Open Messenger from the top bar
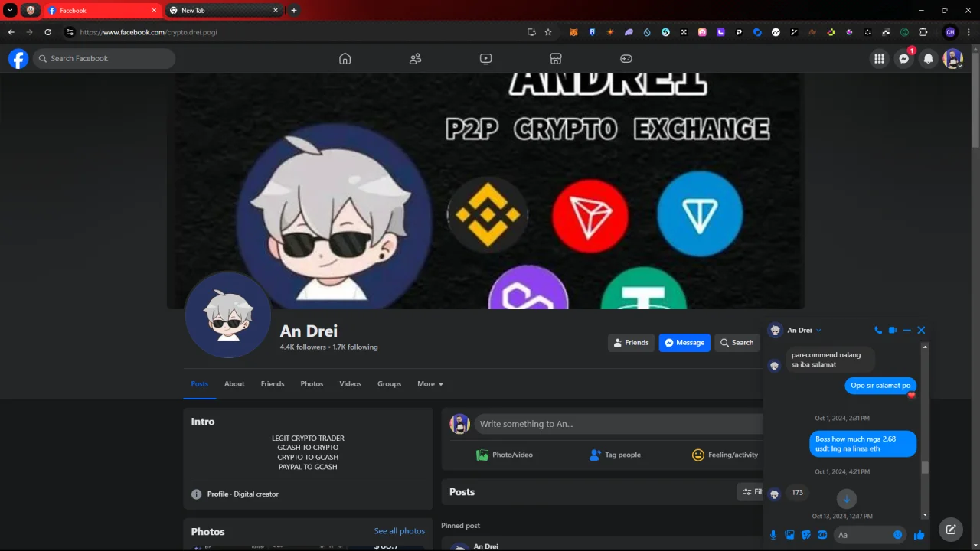Viewport: 980px width, 551px height. [904, 59]
